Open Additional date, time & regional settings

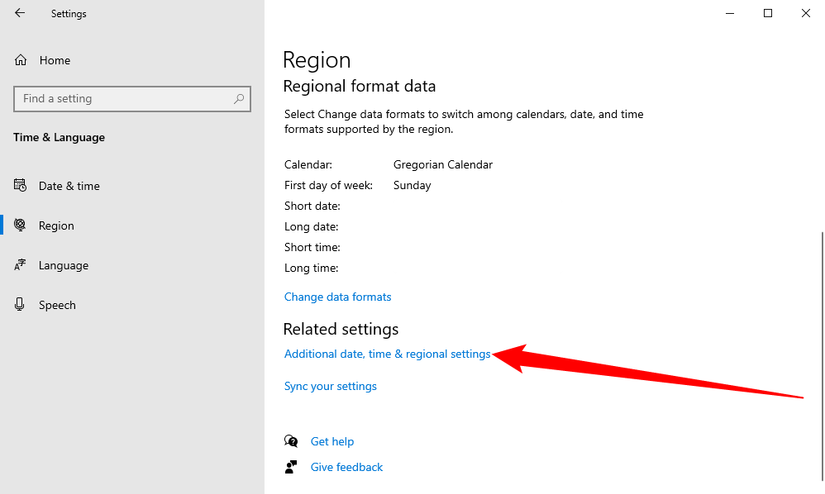(x=387, y=354)
